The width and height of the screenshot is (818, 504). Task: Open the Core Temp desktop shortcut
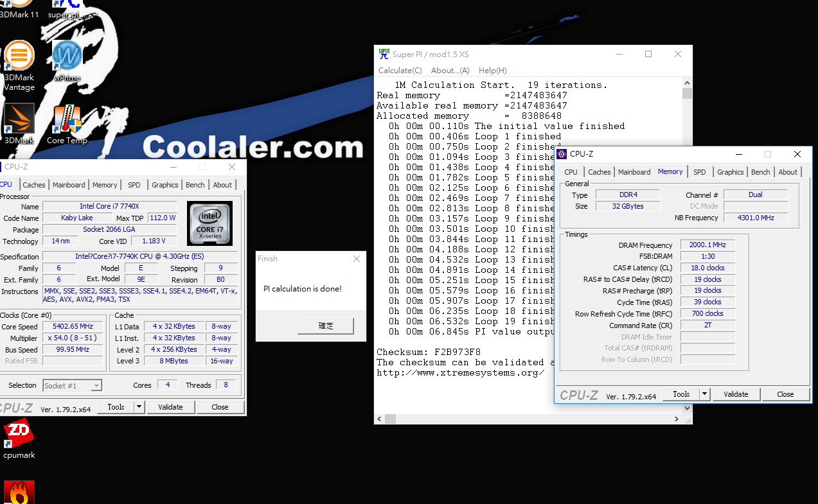pos(67,124)
